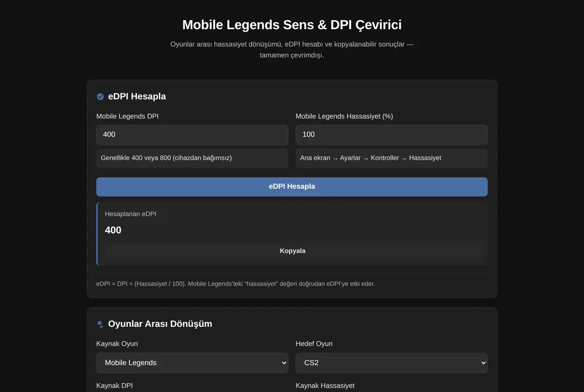The width and height of the screenshot is (584, 392).
Task: Open the Hedef Oyun dropdown showing CS2
Action: pos(392,363)
